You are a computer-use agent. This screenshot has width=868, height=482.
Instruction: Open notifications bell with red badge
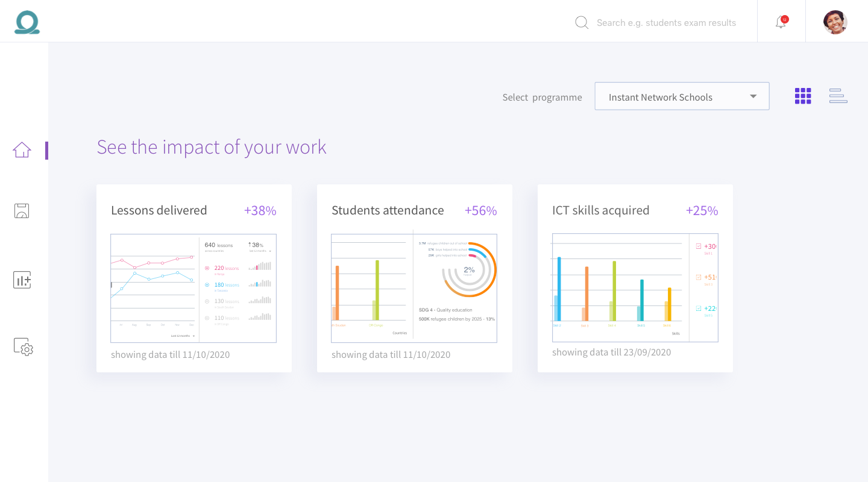tap(781, 22)
